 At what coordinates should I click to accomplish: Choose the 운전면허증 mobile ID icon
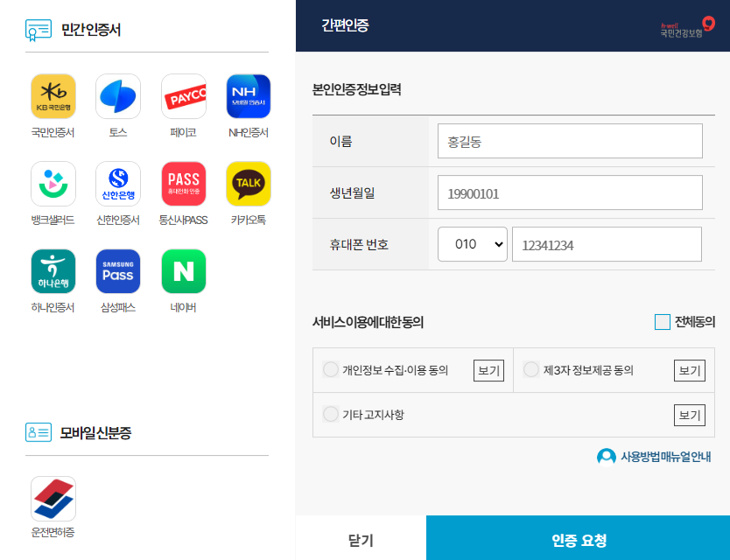[x=53, y=499]
